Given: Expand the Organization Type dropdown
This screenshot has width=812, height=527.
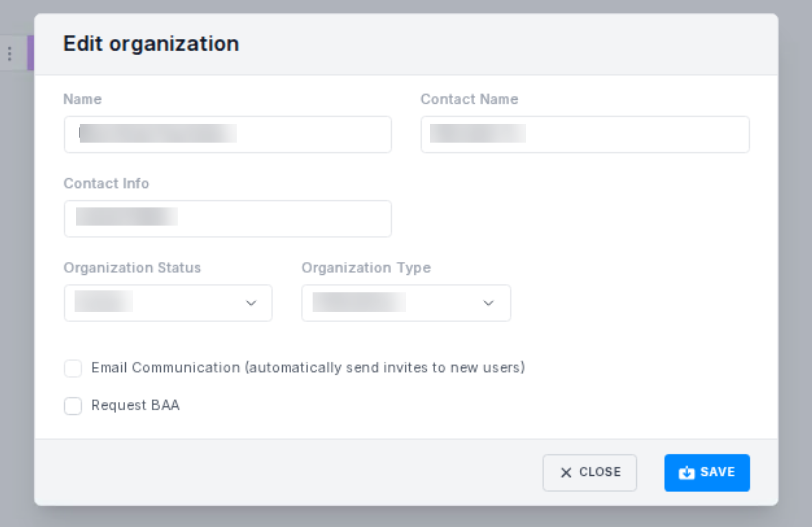Looking at the screenshot, I should [x=406, y=303].
